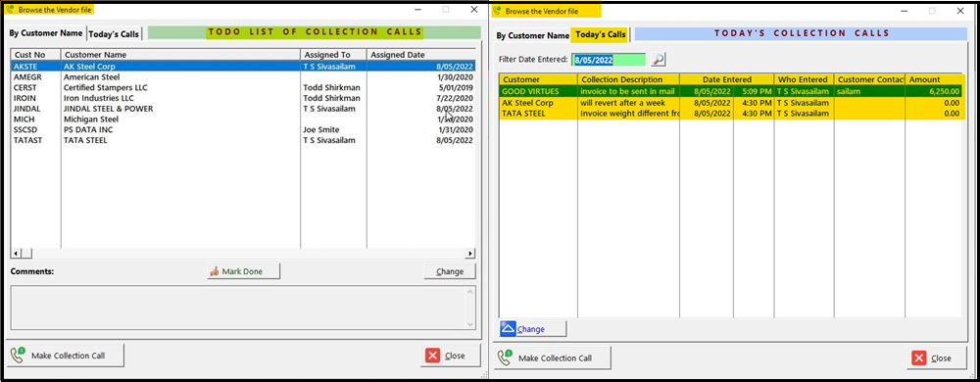Click left arrow of horizontal scrollbar
Image resolution: width=980 pixels, height=382 pixels.
click(17, 254)
